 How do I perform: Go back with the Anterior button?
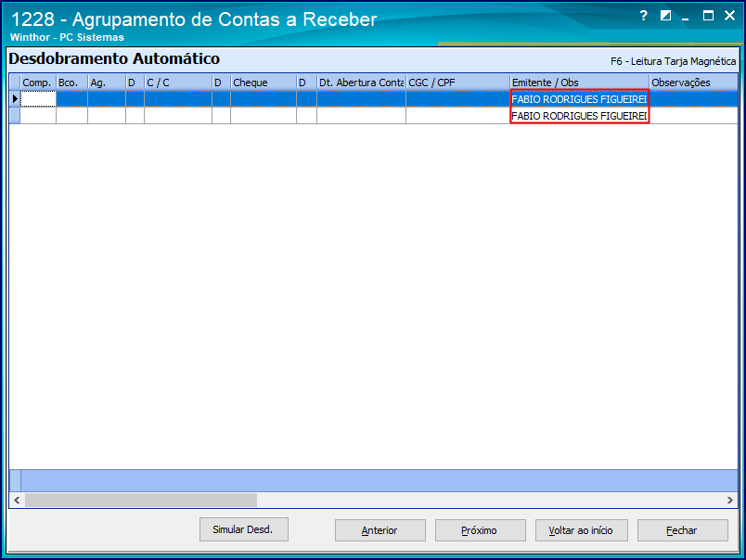(x=380, y=530)
